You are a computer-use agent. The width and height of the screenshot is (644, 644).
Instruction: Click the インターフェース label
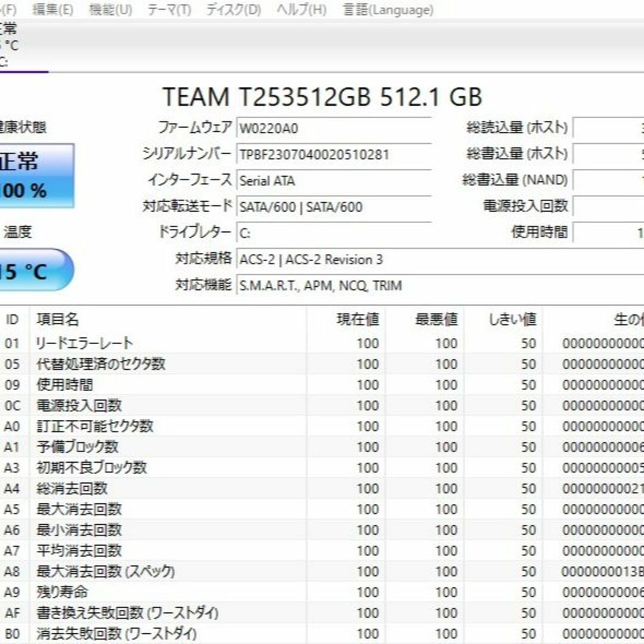(190, 180)
